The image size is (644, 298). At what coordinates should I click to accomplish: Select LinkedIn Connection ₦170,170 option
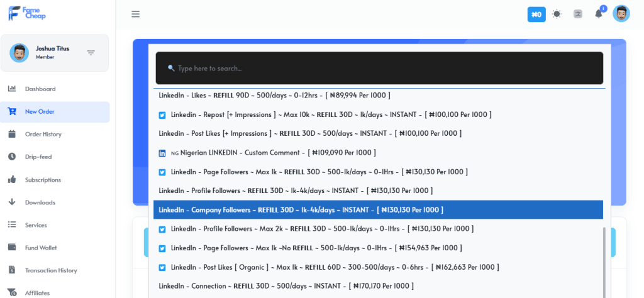coord(378,285)
